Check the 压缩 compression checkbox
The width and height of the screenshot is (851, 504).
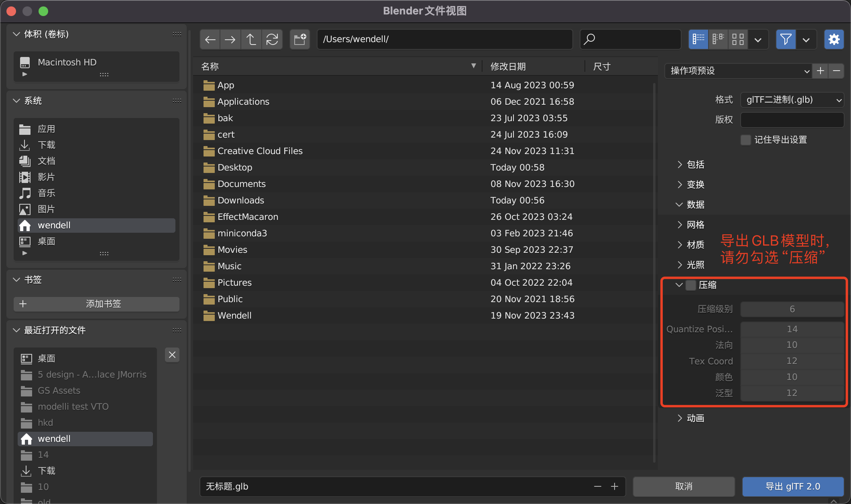click(x=690, y=285)
